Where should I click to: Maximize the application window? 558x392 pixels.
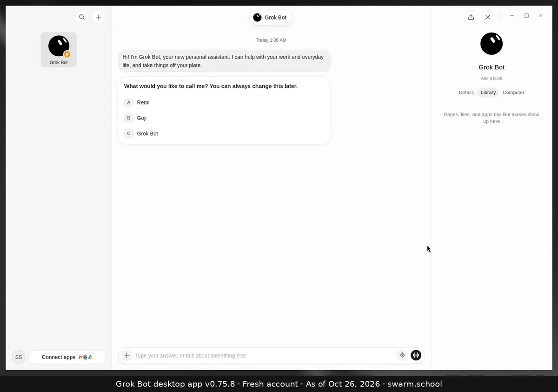point(526,16)
